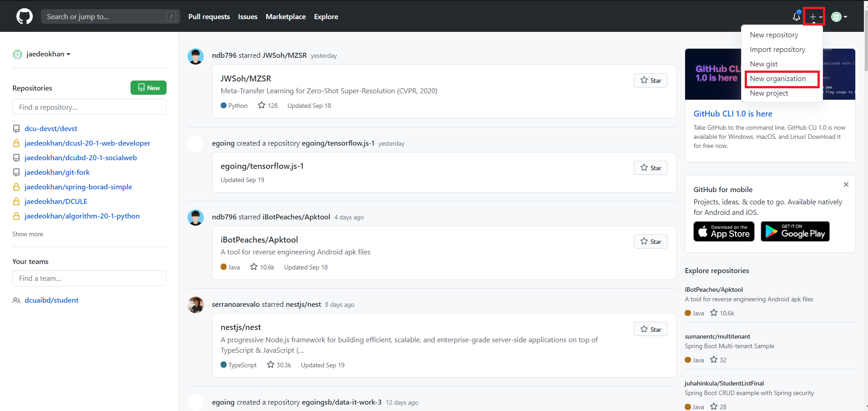The image size is (868, 411).
Task: Click ndb796 avatar beside Apktool event
Action: click(x=196, y=218)
